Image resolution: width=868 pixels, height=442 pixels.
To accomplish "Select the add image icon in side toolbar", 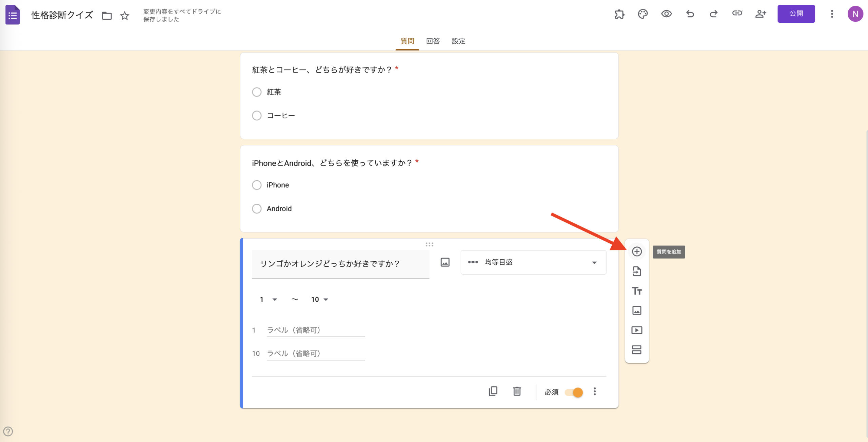I will (x=637, y=310).
